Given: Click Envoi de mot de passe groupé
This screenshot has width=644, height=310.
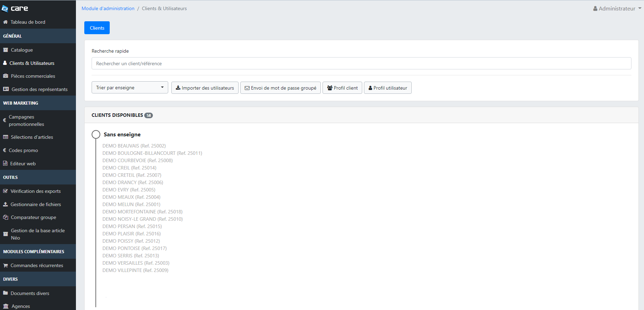Looking at the screenshot, I should tap(280, 88).
